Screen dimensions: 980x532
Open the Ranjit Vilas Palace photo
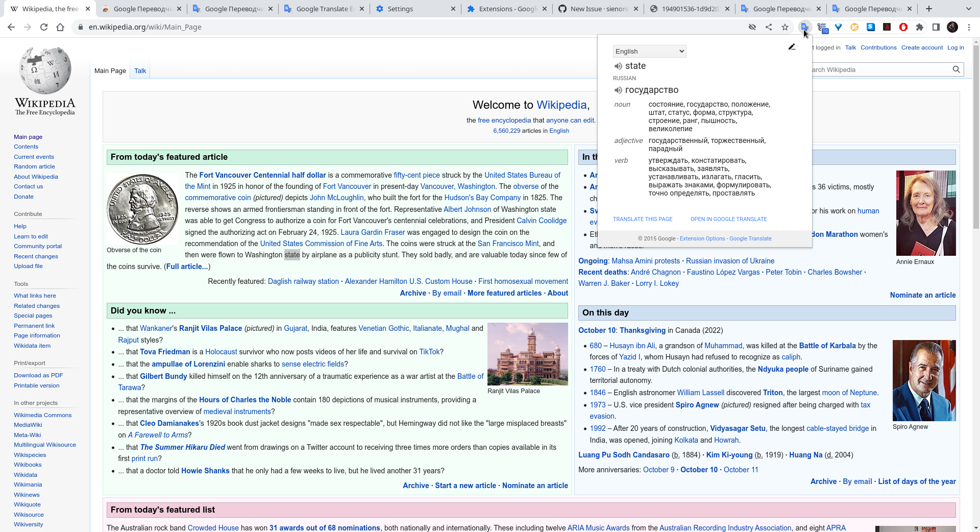tap(527, 354)
